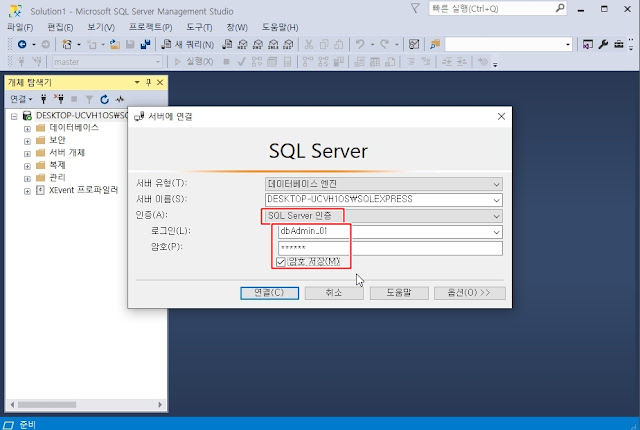Click the save all toolbar icon

(x=145, y=44)
